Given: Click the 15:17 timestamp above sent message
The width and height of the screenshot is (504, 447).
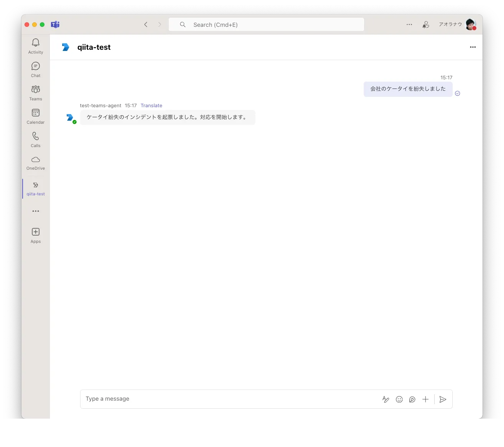Looking at the screenshot, I should [446, 77].
